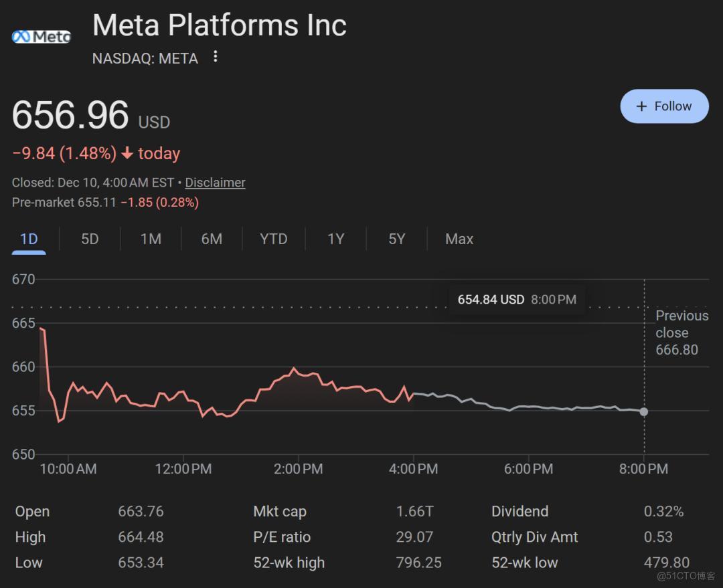Open the three-dot more options menu

[215, 57]
